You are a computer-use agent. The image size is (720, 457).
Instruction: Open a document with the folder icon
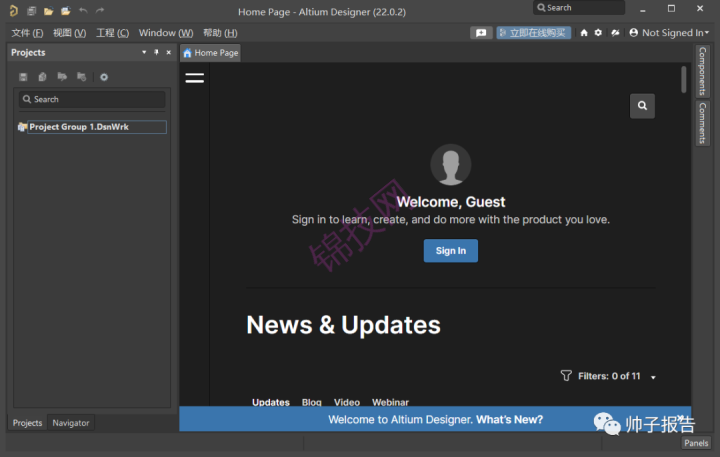click(x=49, y=11)
